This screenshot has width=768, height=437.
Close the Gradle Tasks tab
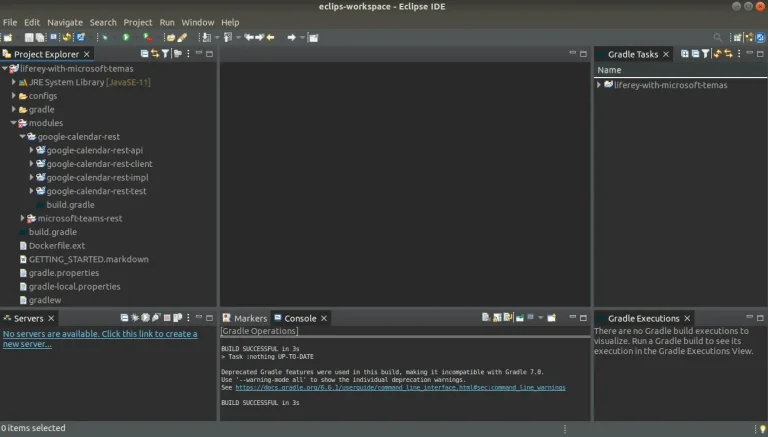pyautogui.click(x=666, y=54)
